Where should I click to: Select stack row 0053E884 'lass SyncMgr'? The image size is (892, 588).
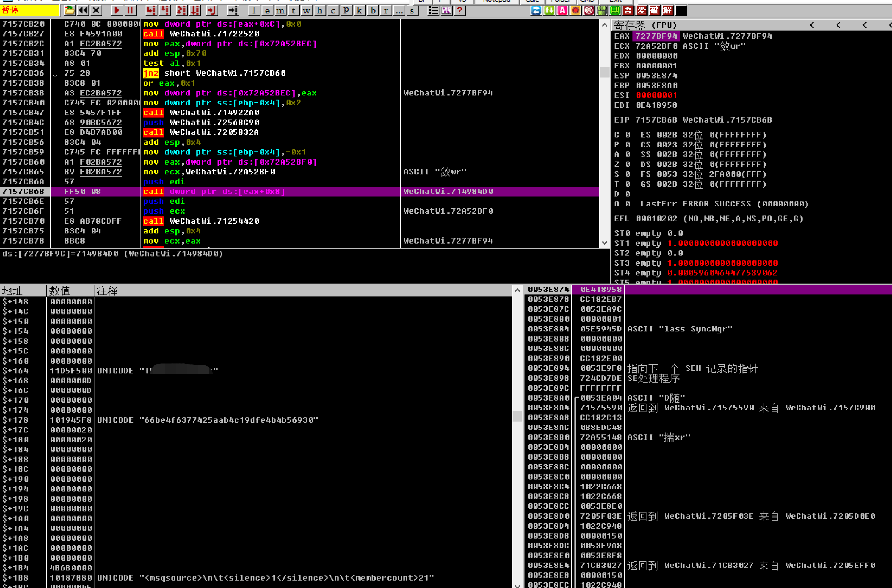[x=708, y=329]
